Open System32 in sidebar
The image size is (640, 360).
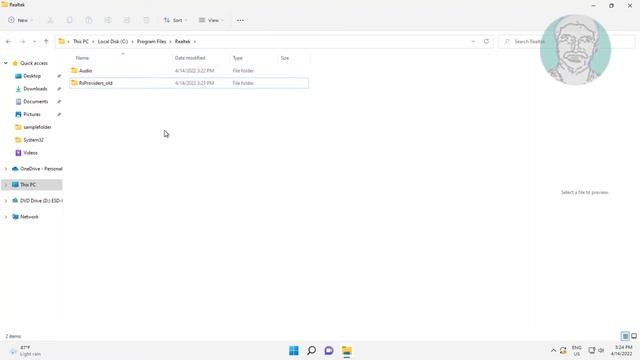coord(33,140)
